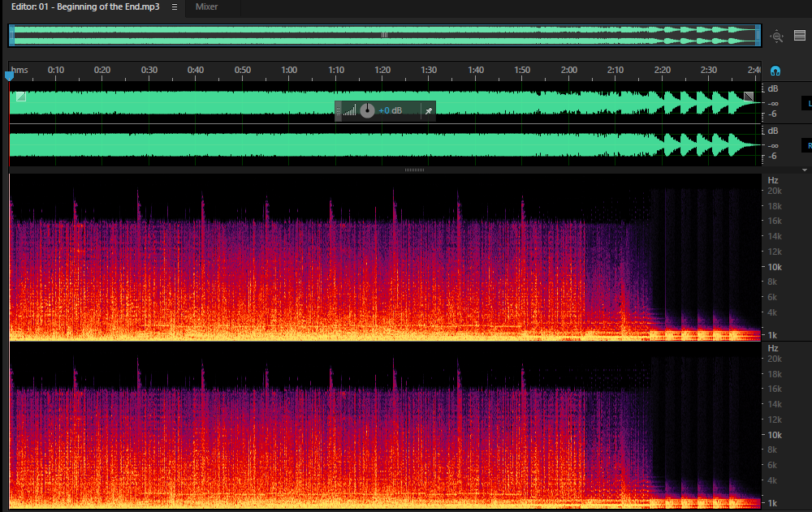Click the playhead marker at timeline start
This screenshot has height=512, width=812.
click(9, 76)
